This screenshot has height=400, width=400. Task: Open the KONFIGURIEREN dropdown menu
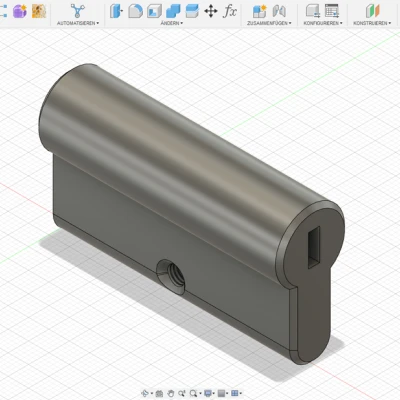[323, 23]
